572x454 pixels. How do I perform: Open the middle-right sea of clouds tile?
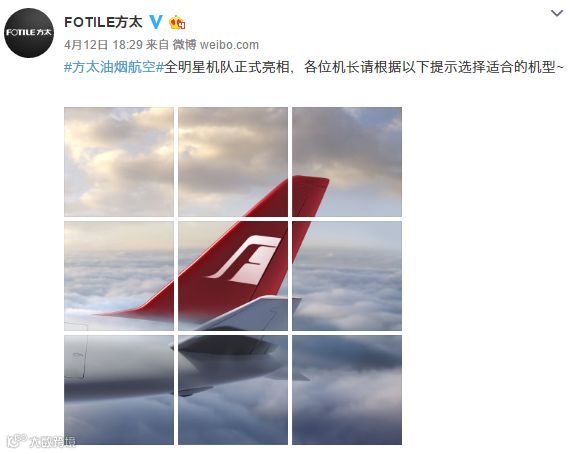coord(347,276)
